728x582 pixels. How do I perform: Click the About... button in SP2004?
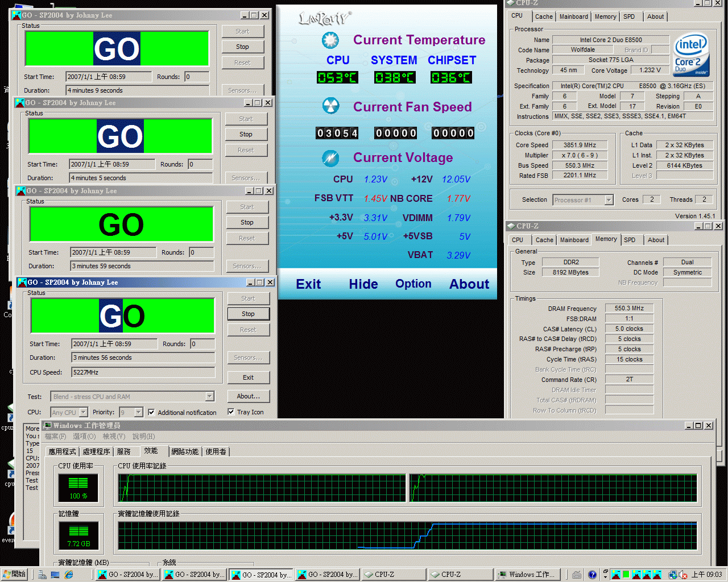(248, 396)
